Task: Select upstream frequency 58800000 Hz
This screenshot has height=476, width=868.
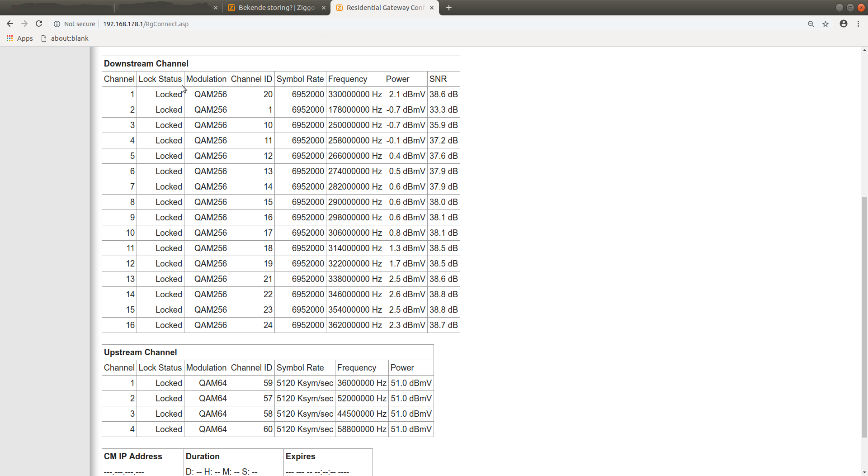Action: [x=362, y=429]
